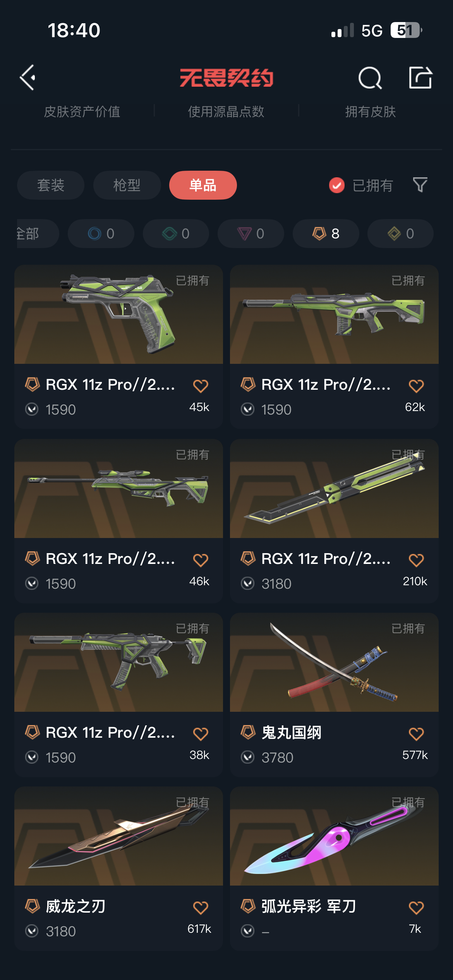Select the purple tier filter showing 0
This screenshot has width=453, height=980.
click(251, 233)
